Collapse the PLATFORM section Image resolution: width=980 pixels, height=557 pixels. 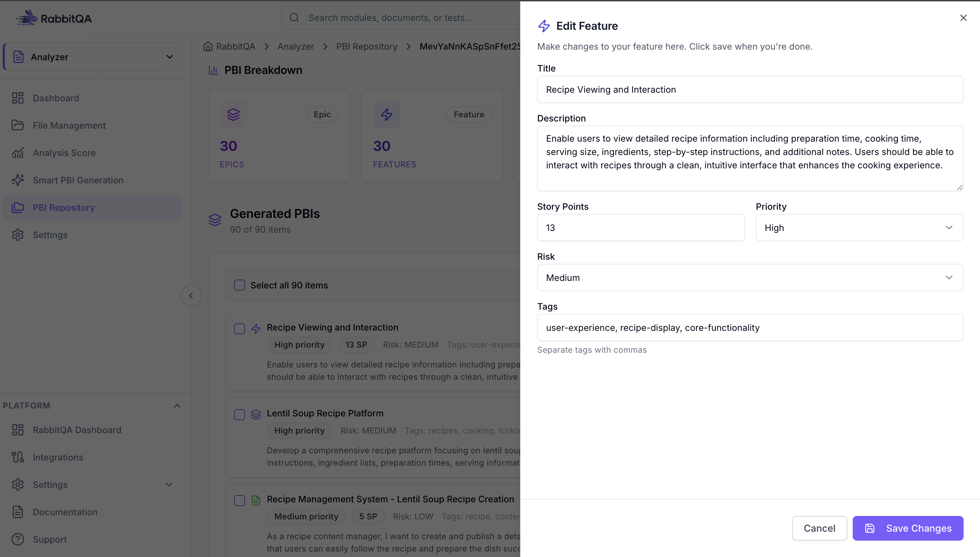(x=177, y=405)
